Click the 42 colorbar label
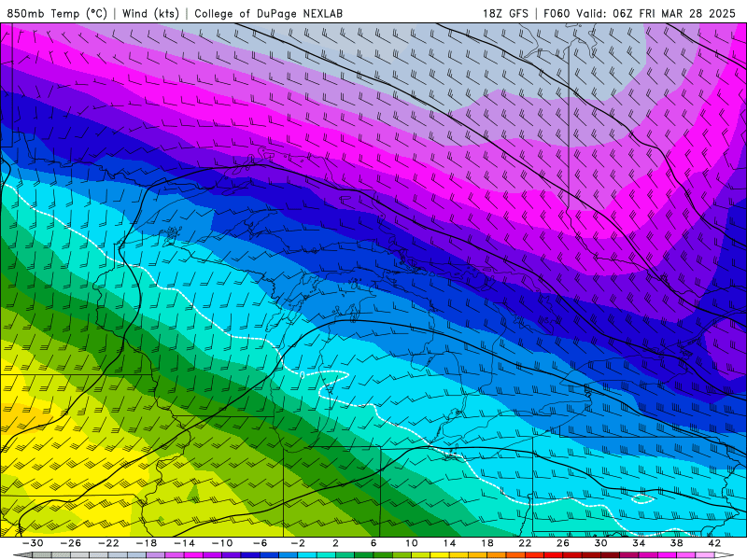 (714, 543)
